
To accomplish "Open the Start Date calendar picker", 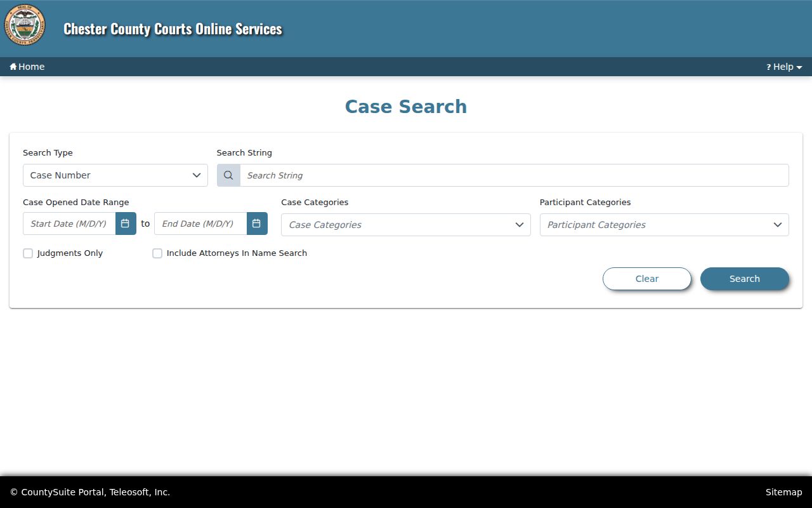I will tap(126, 224).
